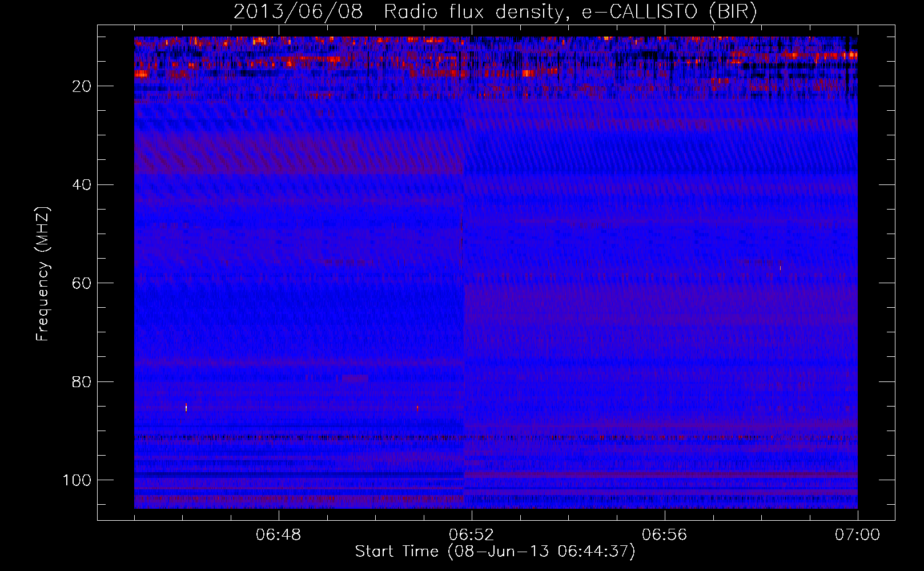Click the 60 MHz frequency tick label
This screenshot has width=924, height=571.
tap(82, 283)
